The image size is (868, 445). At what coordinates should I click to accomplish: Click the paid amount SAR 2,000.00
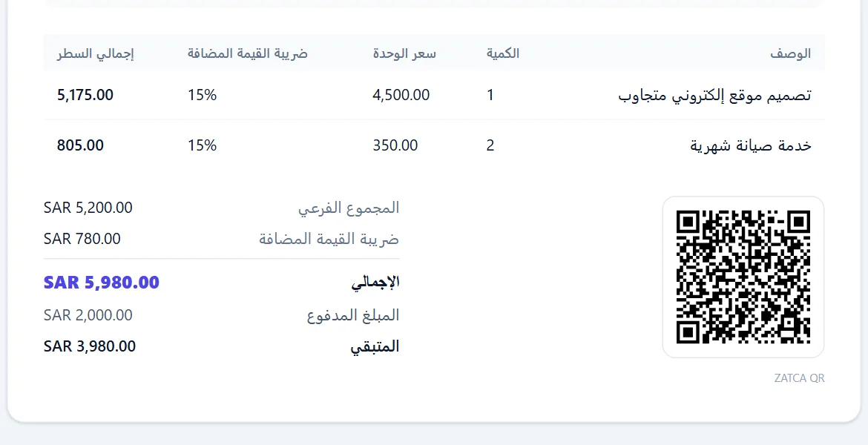pyautogui.click(x=88, y=315)
